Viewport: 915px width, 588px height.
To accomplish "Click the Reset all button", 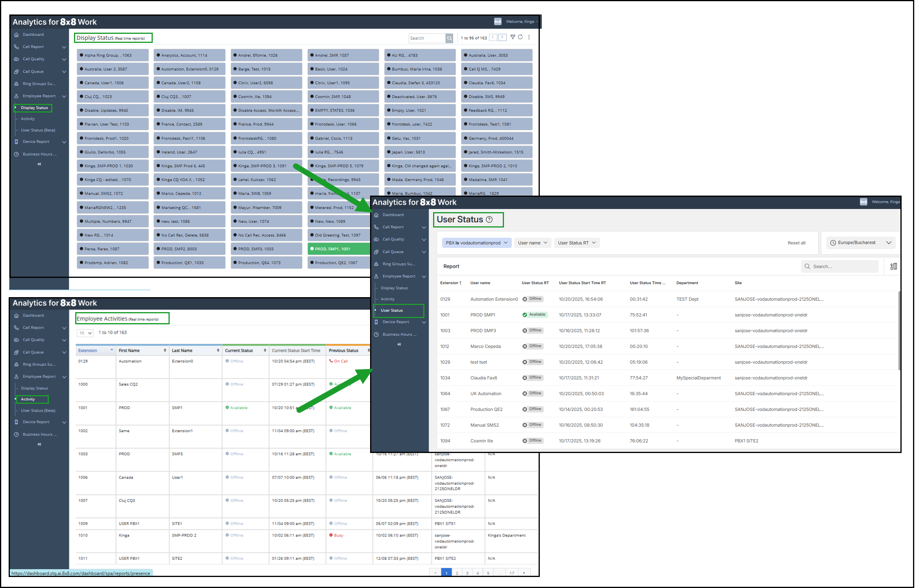I will point(796,243).
